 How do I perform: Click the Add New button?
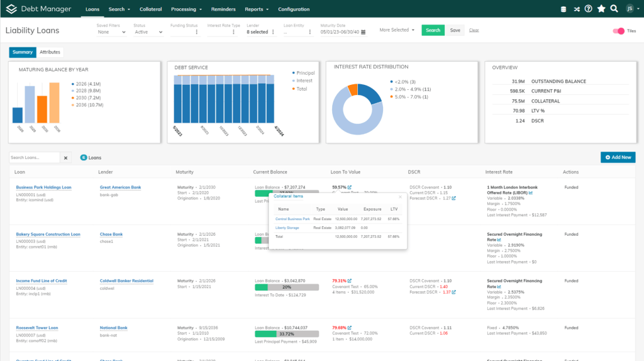coord(618,157)
